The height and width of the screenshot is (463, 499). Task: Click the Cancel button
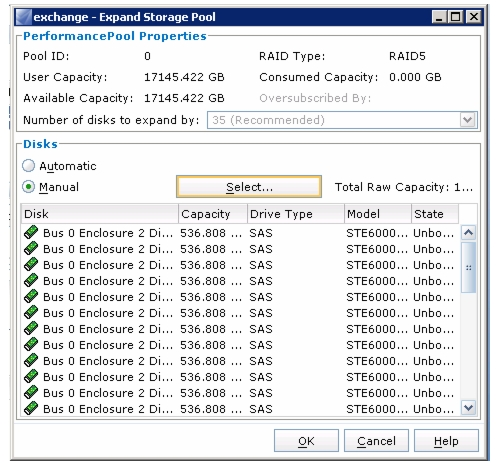376,441
